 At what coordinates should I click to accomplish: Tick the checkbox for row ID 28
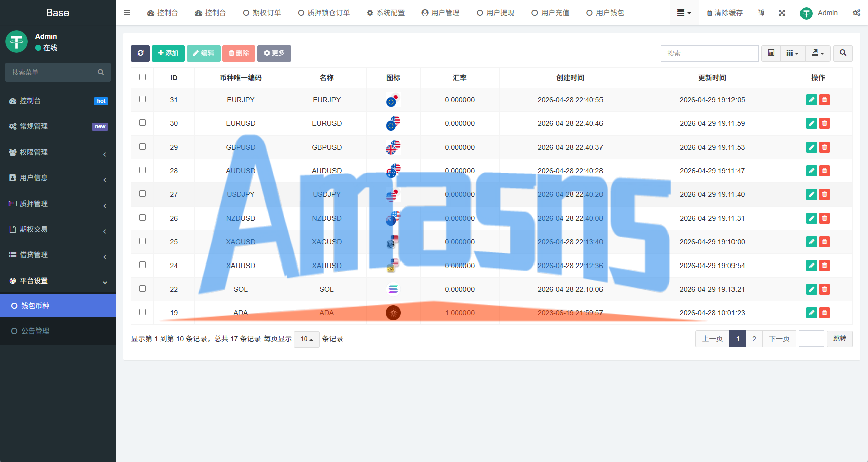click(143, 170)
